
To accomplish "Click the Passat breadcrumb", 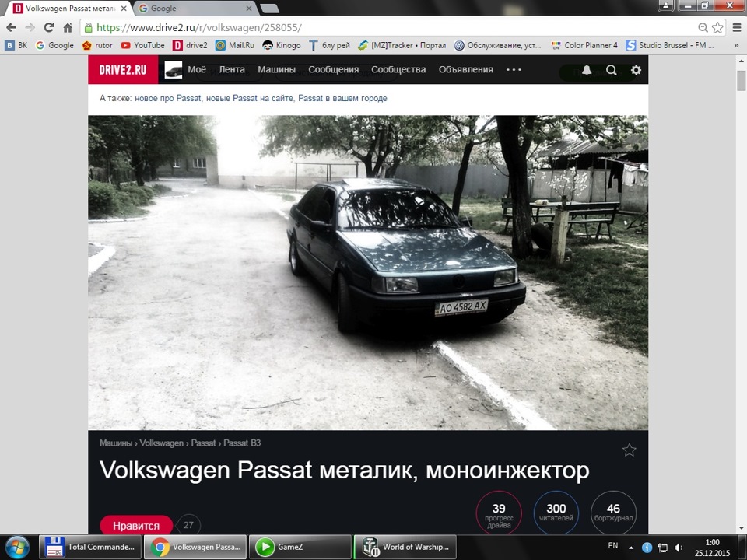I will 203,443.
